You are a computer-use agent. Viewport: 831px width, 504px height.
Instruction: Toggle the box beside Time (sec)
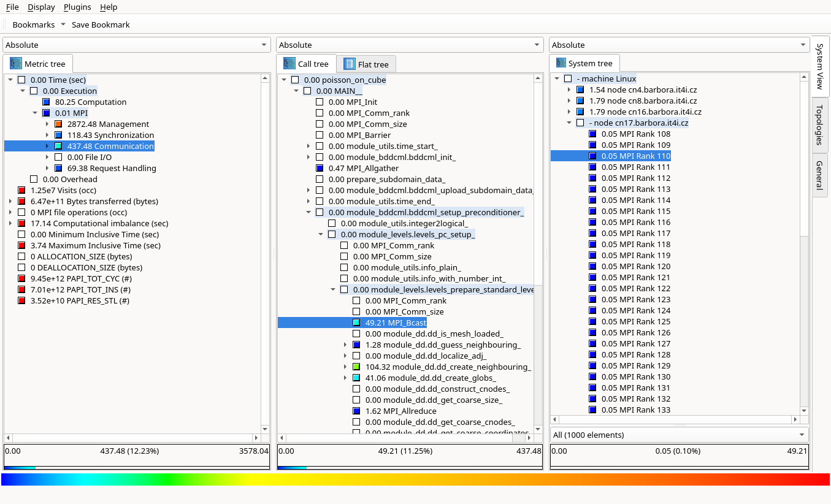click(x=21, y=80)
